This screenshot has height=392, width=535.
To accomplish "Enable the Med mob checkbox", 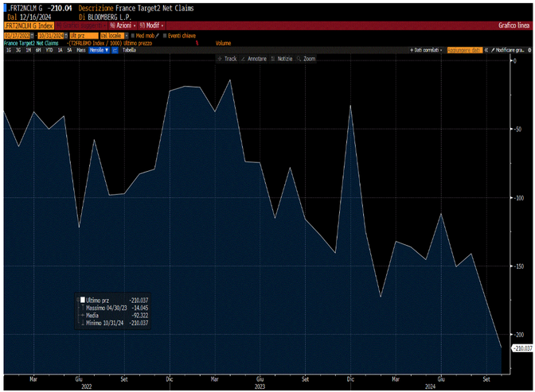I will 131,36.
